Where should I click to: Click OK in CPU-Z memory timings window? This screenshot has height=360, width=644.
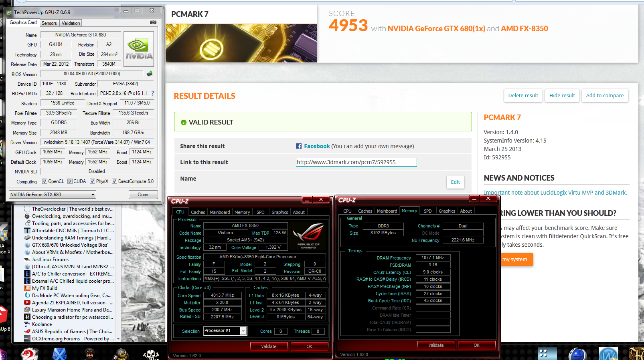476,345
